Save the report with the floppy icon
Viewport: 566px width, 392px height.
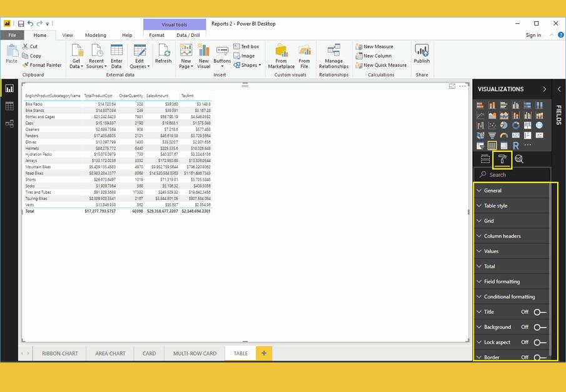click(21, 24)
